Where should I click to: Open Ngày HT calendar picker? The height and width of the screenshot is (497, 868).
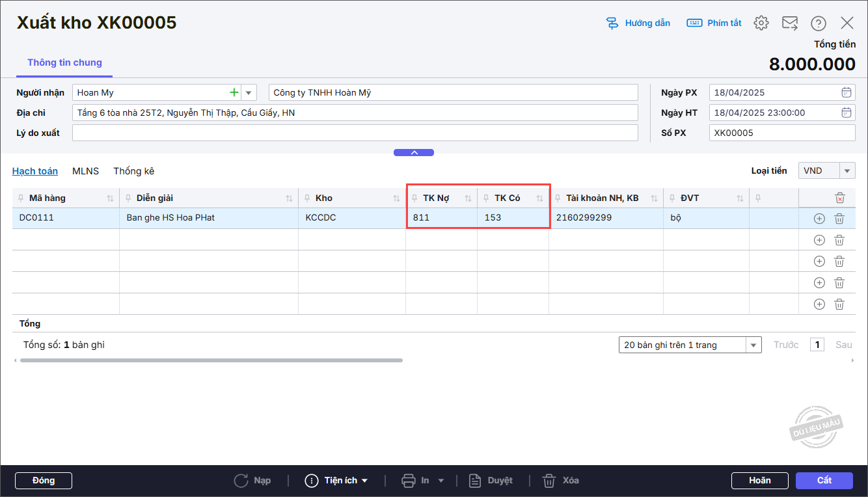[x=846, y=113]
